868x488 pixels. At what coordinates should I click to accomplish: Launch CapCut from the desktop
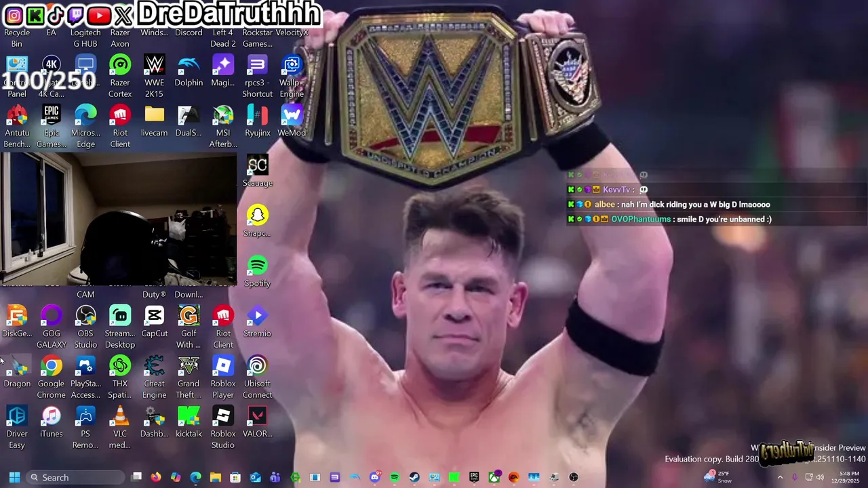(155, 322)
